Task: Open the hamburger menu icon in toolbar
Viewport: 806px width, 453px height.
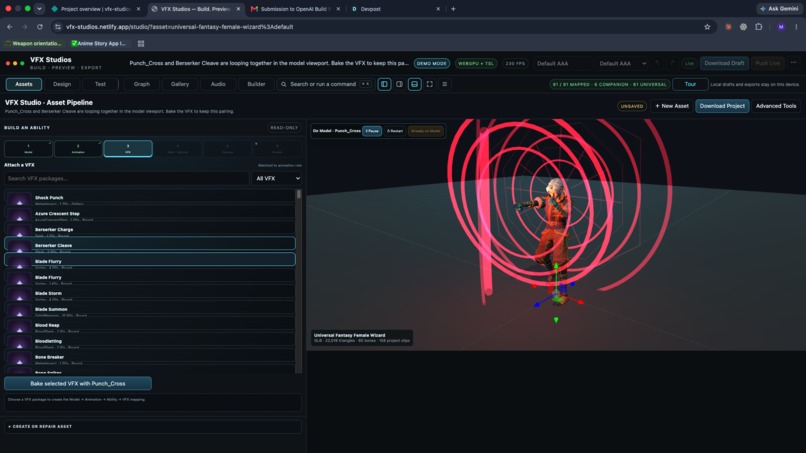Action: click(445, 84)
